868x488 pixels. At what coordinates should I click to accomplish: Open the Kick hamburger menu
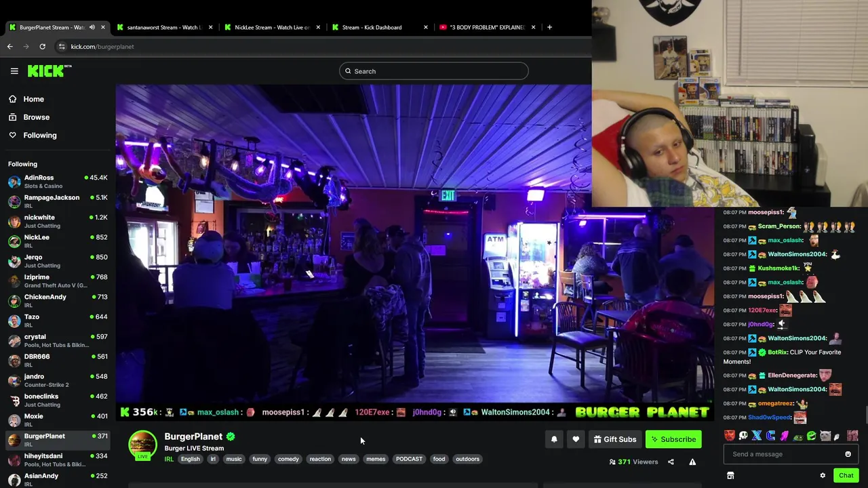(14, 70)
